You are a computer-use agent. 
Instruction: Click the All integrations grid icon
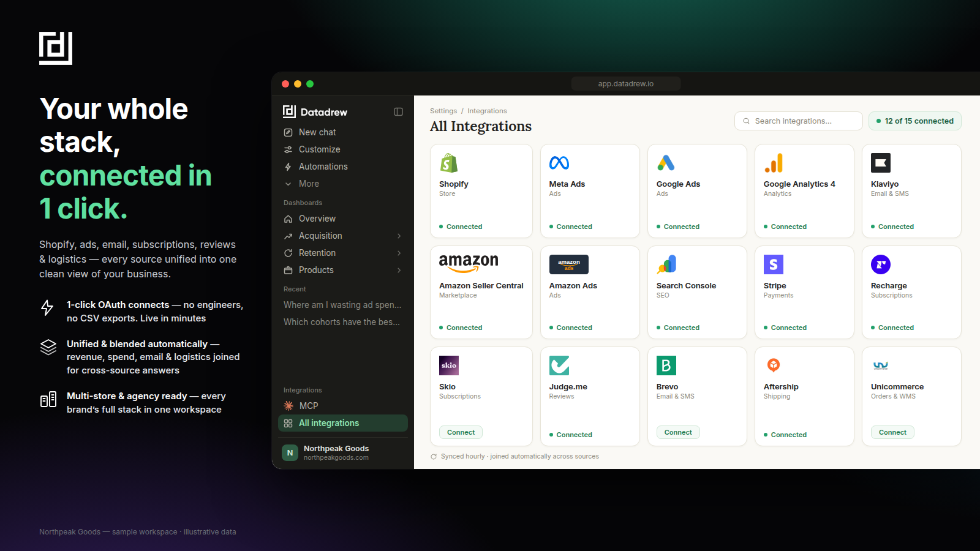tap(288, 423)
